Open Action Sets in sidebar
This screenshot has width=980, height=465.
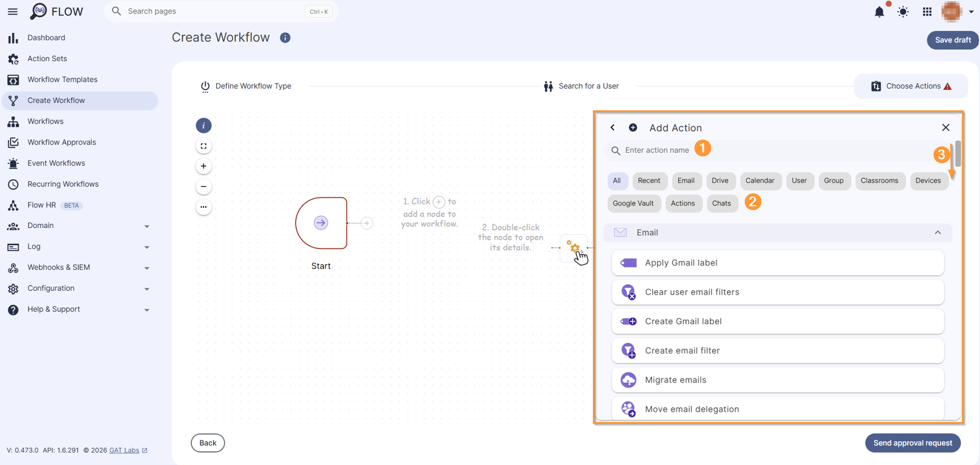[x=79, y=59]
